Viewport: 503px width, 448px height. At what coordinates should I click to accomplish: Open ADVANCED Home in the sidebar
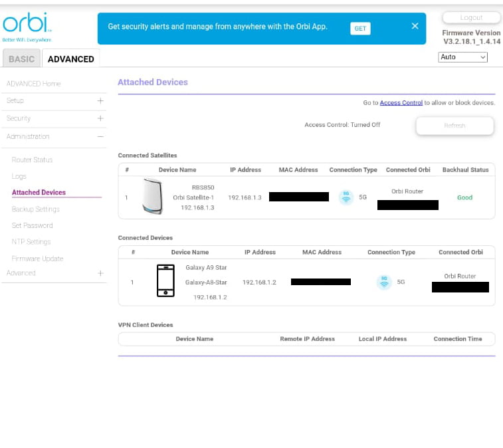(x=34, y=84)
